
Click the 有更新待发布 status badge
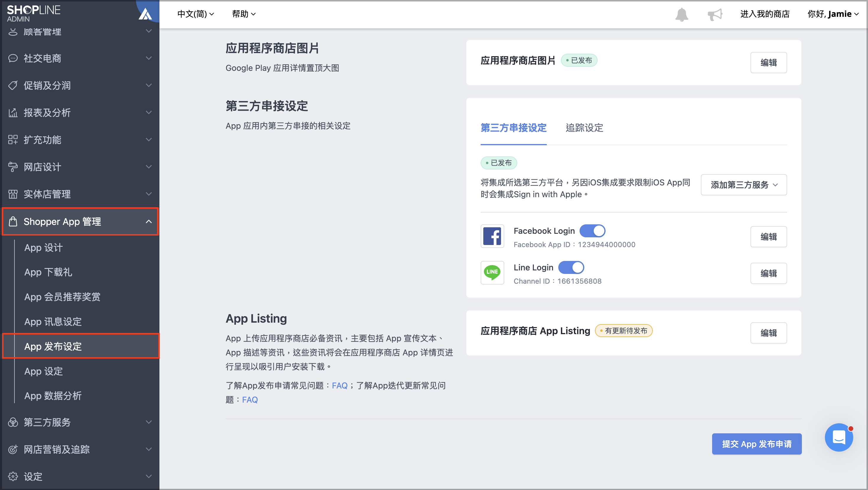623,331
